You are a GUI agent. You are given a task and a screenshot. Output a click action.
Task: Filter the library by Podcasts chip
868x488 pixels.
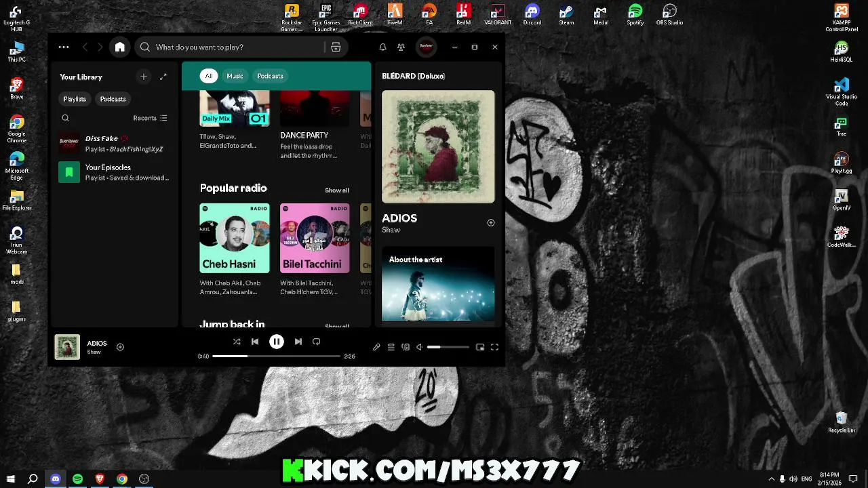(x=113, y=99)
